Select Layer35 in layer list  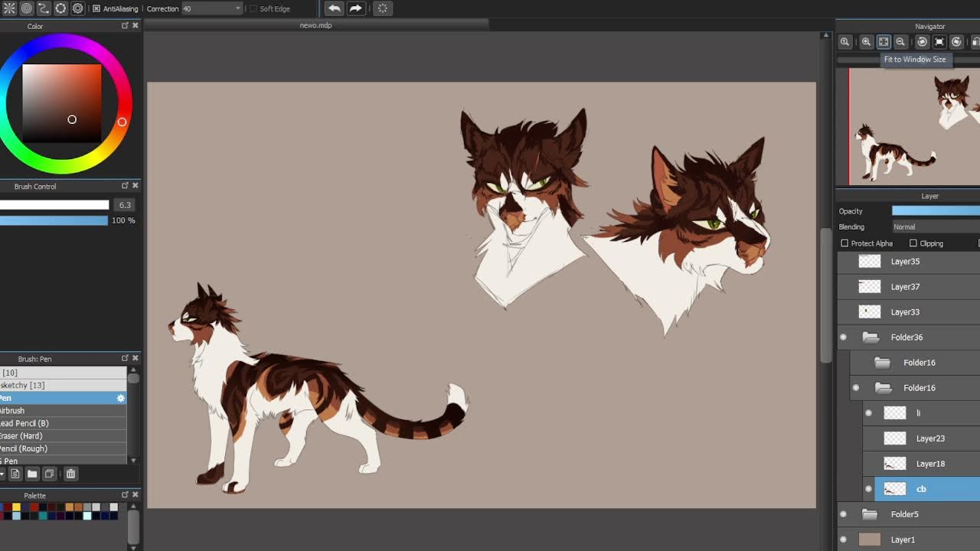pos(908,262)
